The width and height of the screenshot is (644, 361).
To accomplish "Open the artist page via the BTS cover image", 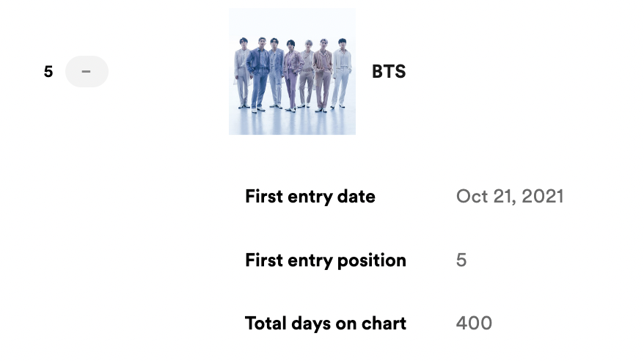I will [292, 71].
